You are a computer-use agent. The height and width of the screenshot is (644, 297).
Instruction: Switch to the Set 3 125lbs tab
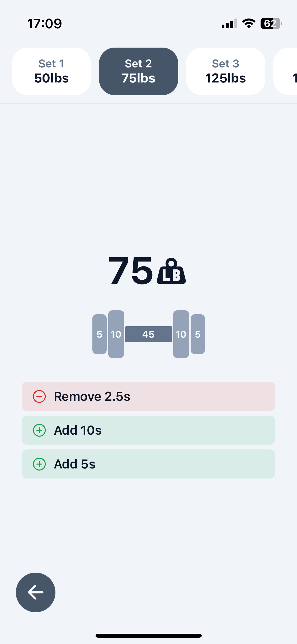[225, 71]
